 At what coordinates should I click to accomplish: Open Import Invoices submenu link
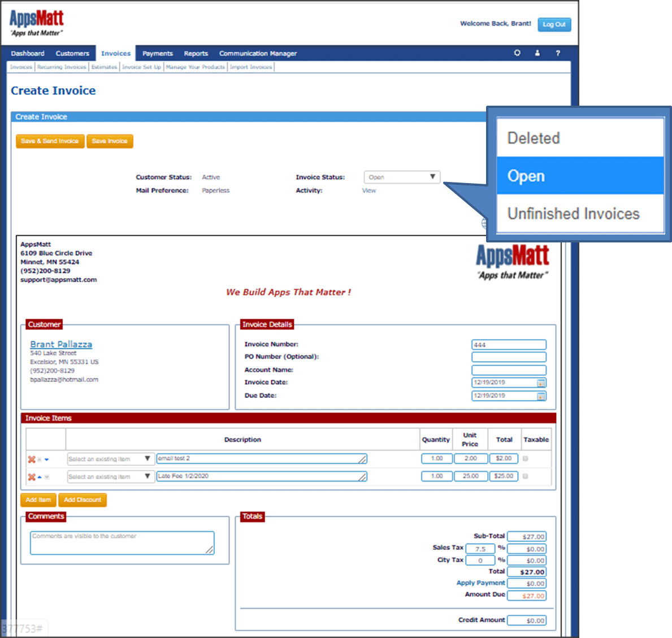(251, 67)
